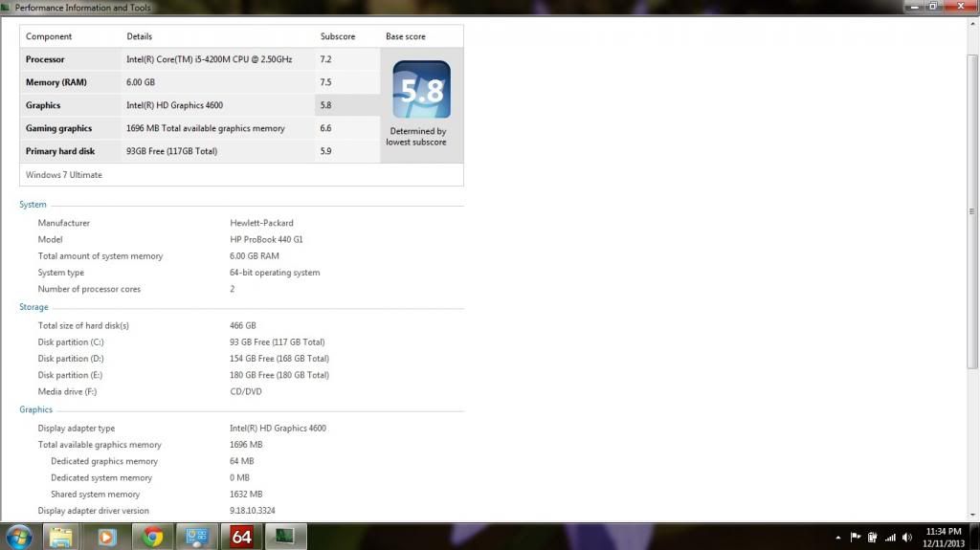Click the processor subscore 7.2
Viewport: 980px width, 550px height.
tap(325, 59)
